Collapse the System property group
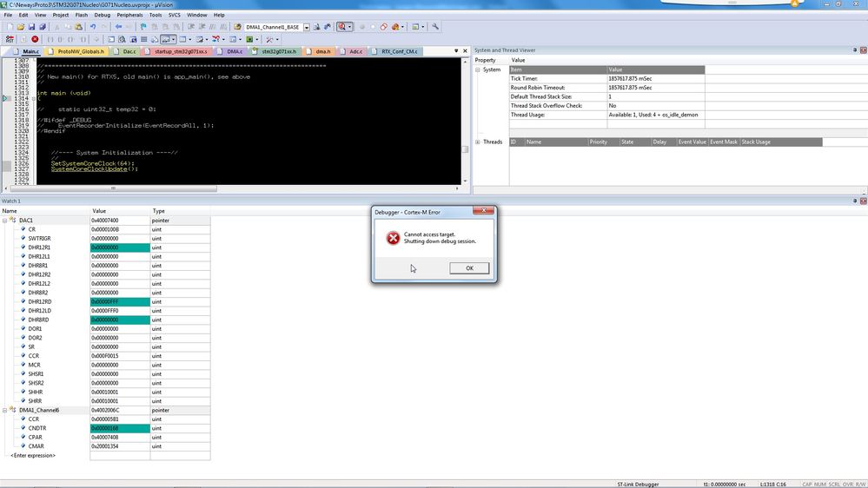 pyautogui.click(x=477, y=69)
